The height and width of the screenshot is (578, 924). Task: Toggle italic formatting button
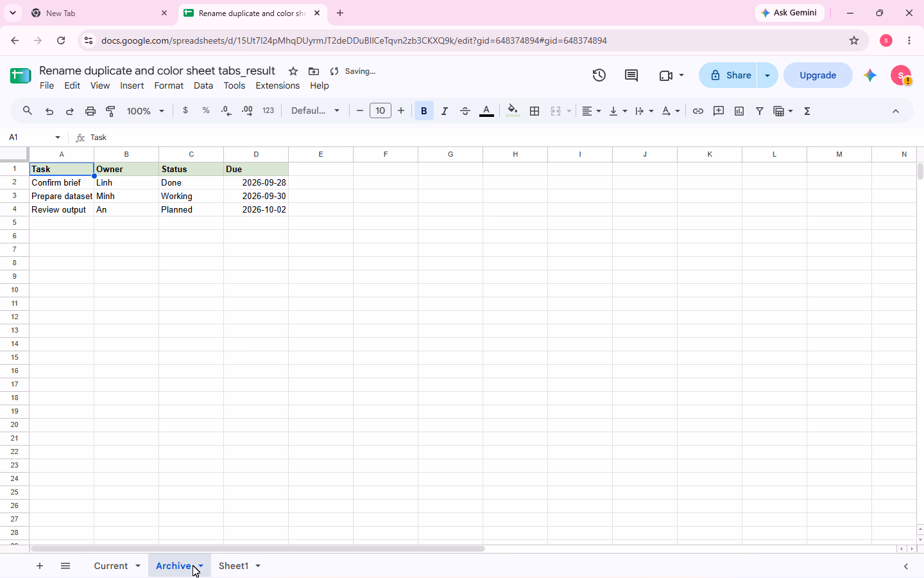pos(445,111)
